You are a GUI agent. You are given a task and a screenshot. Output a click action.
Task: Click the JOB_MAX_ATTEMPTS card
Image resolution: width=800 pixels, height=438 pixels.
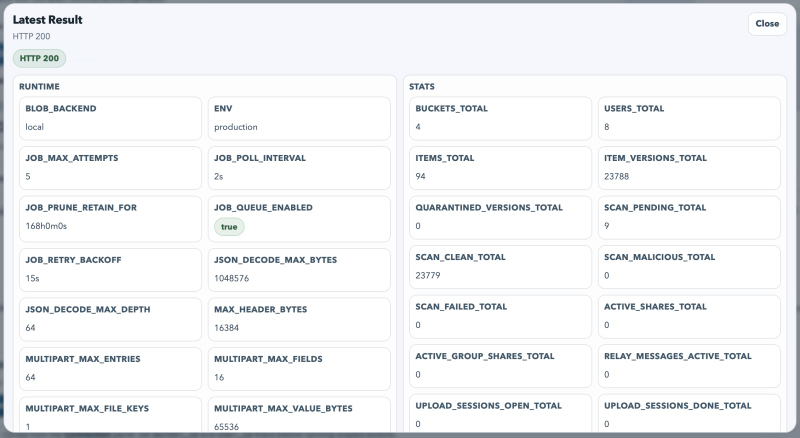click(x=110, y=168)
